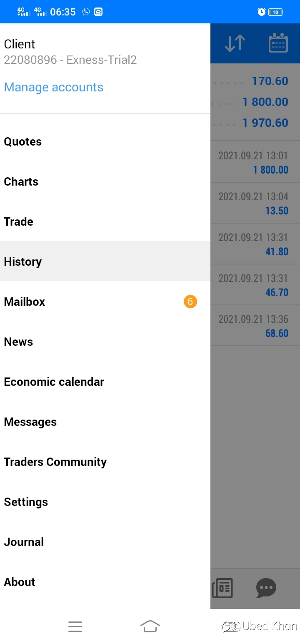The width and height of the screenshot is (300, 644).
Task: Tap Android home navigation button
Action: click(x=150, y=626)
